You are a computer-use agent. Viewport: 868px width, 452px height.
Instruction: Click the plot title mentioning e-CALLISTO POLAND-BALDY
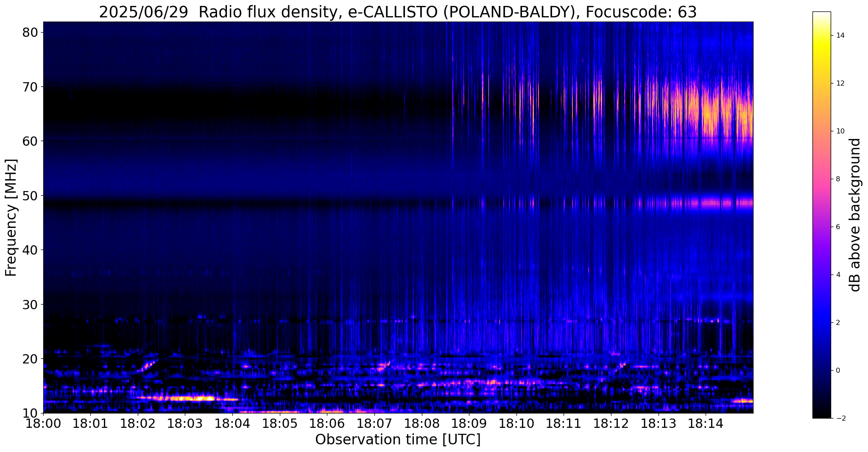398,12
